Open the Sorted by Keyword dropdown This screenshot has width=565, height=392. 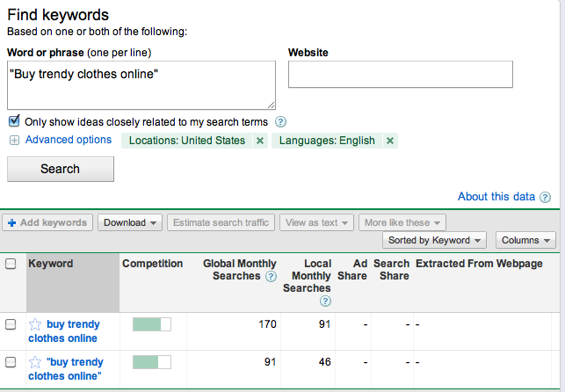[x=434, y=240]
